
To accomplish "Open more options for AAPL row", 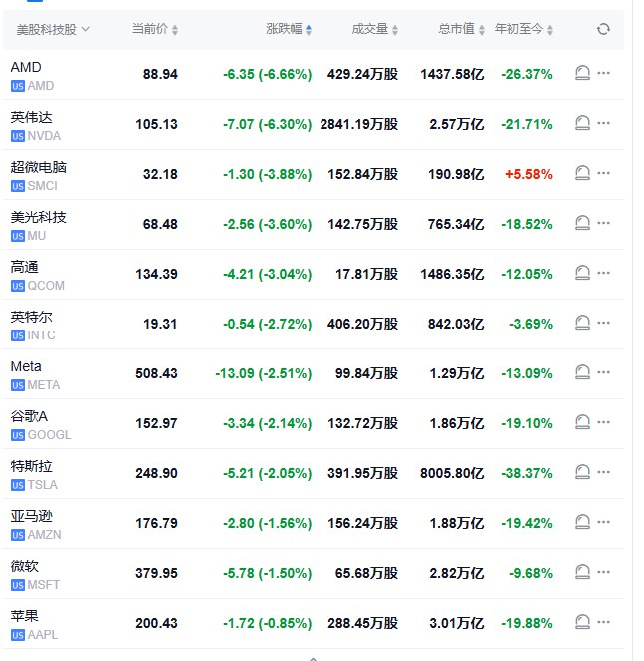I will click(603, 622).
